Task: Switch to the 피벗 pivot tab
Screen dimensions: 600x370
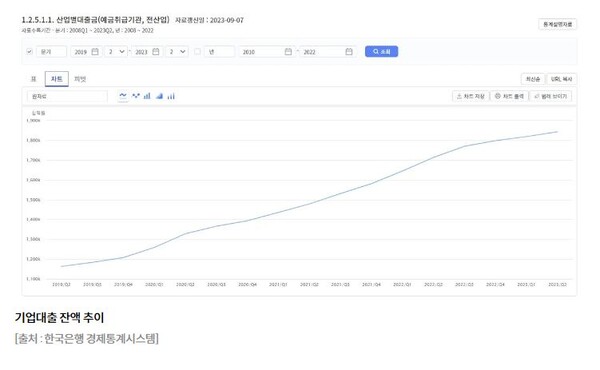Action: click(80, 79)
